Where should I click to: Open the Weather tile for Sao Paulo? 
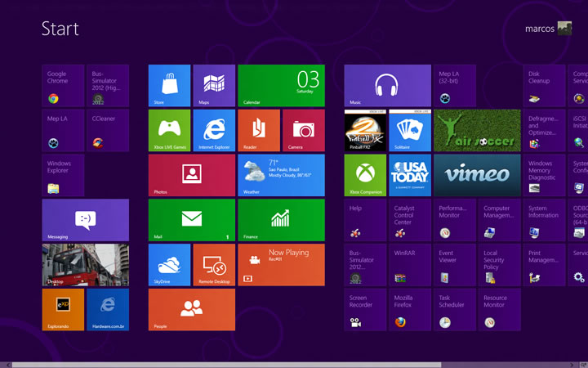coord(281,175)
